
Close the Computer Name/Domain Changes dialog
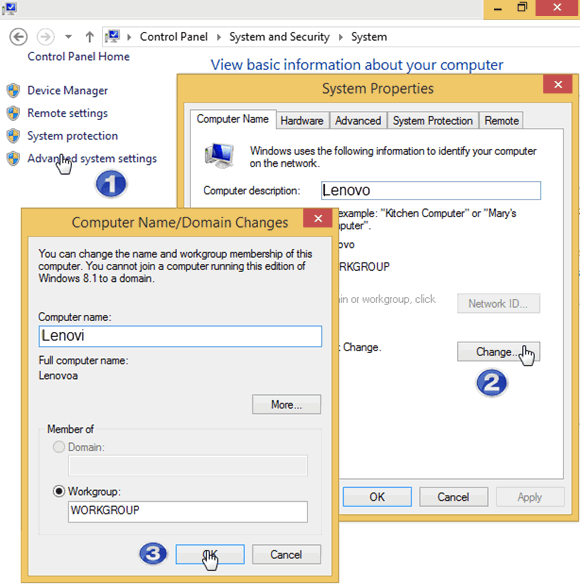(318, 218)
